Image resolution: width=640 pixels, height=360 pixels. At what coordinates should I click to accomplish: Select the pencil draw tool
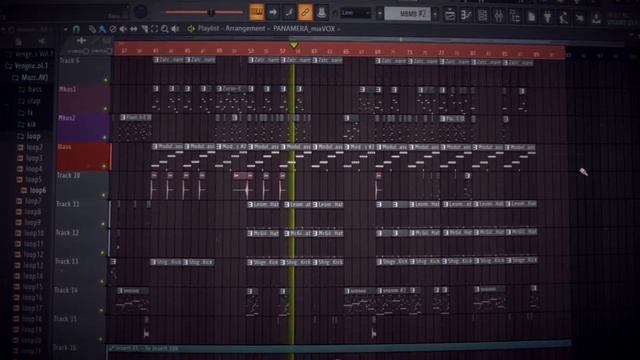pyautogui.click(x=92, y=29)
